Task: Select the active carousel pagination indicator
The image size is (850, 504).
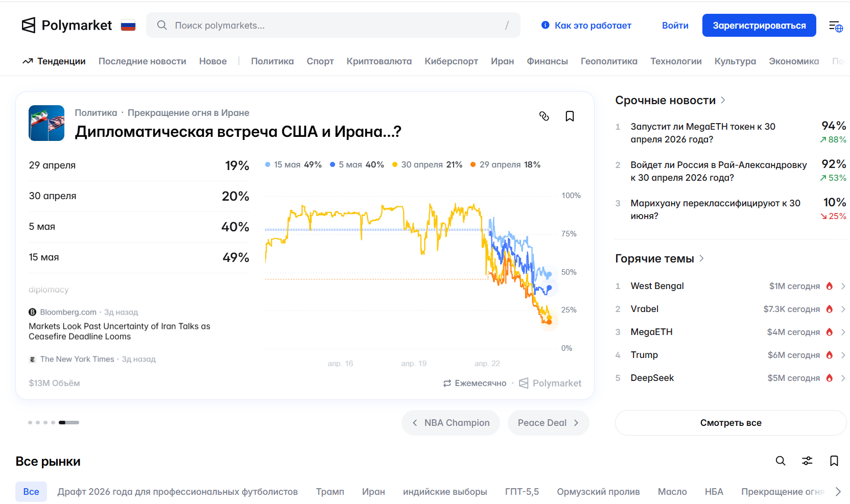Action: [x=69, y=423]
